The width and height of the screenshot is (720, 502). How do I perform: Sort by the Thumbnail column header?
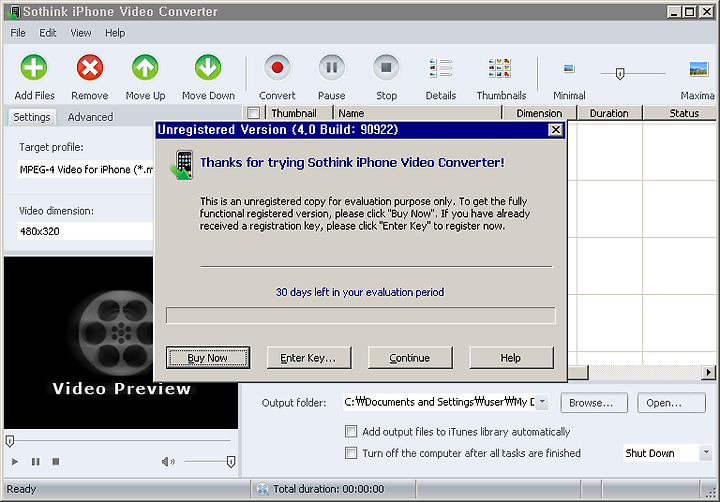pos(299,113)
